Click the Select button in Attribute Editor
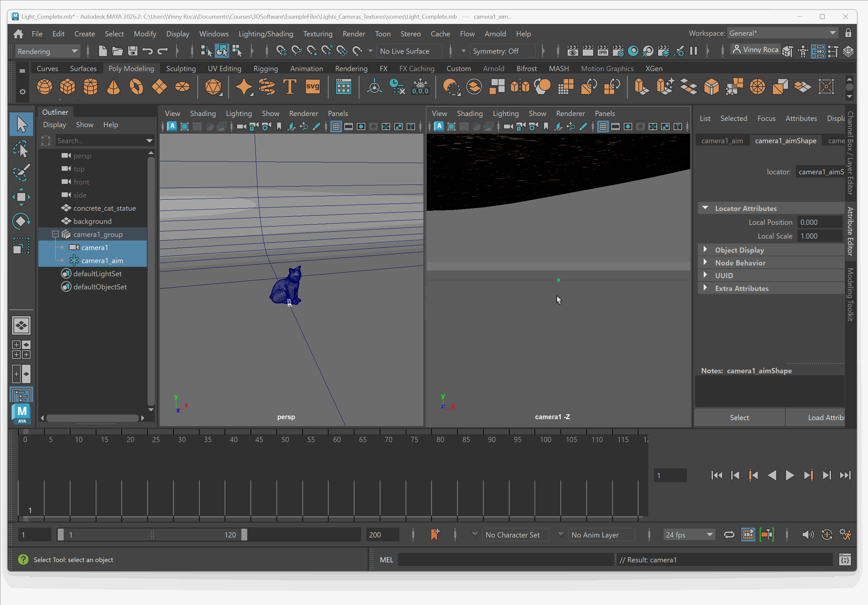Image resolution: width=868 pixels, height=605 pixels. (739, 417)
